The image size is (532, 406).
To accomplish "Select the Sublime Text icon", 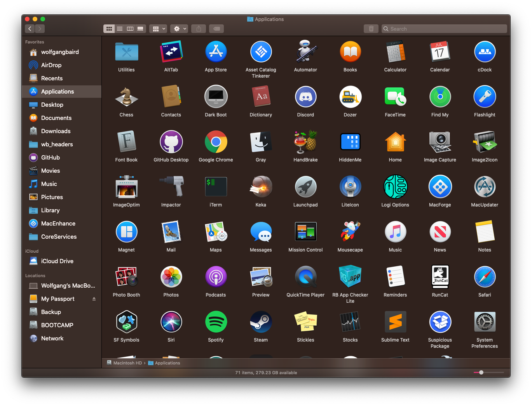I will point(395,322).
